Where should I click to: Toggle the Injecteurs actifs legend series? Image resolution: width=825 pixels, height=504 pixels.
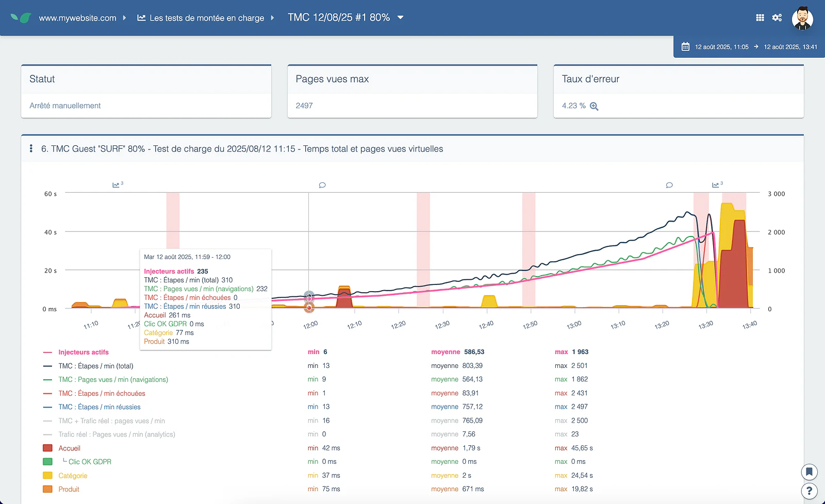pyautogui.click(x=84, y=352)
